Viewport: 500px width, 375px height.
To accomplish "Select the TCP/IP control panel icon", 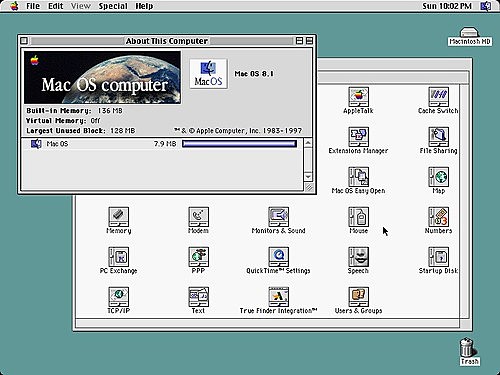I will [118, 297].
